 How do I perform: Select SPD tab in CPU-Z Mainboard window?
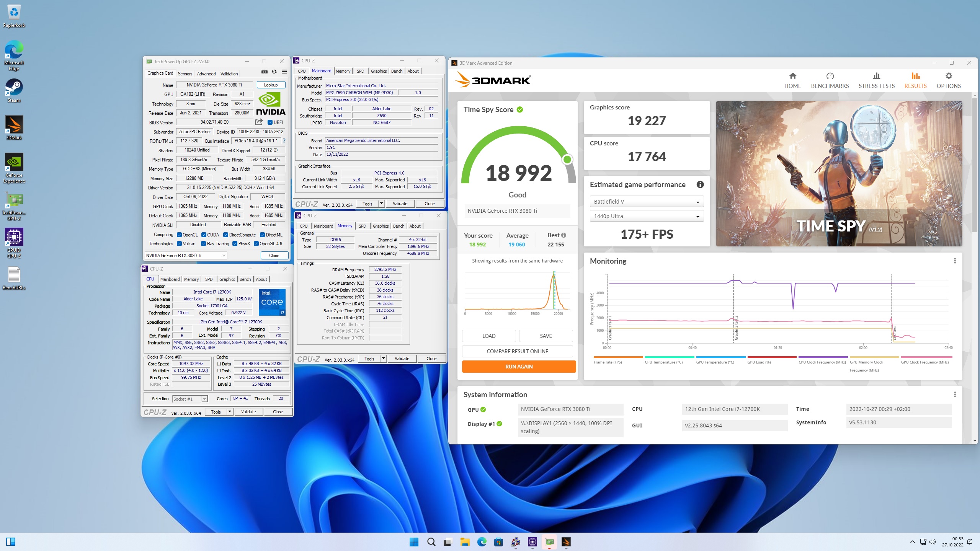[361, 71]
